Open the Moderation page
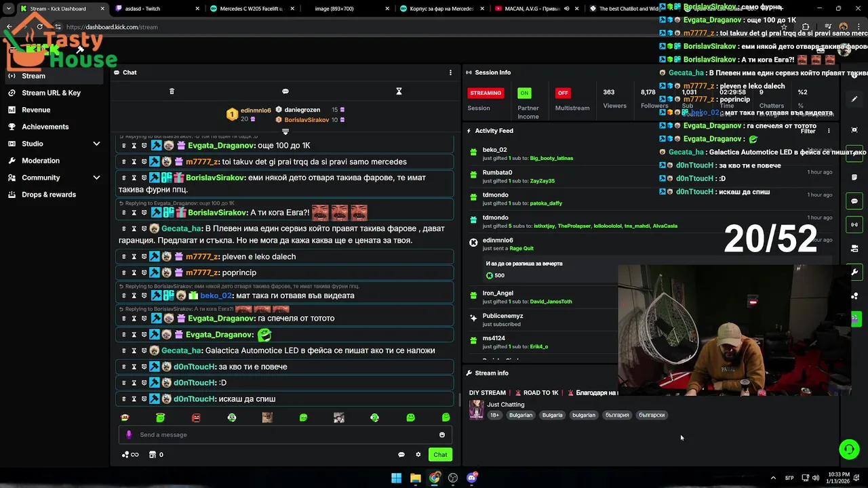 click(x=41, y=161)
